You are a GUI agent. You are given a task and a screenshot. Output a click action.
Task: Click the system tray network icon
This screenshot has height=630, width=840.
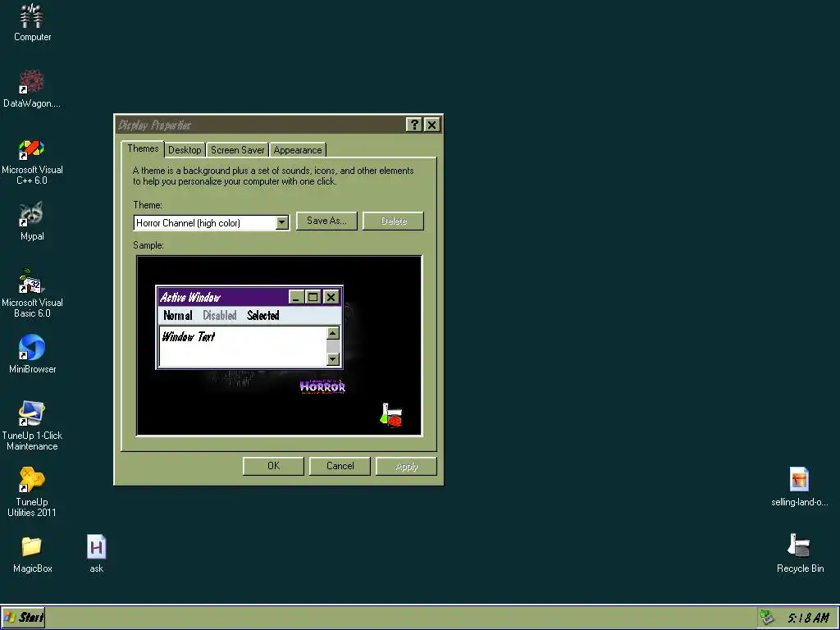[767, 618]
